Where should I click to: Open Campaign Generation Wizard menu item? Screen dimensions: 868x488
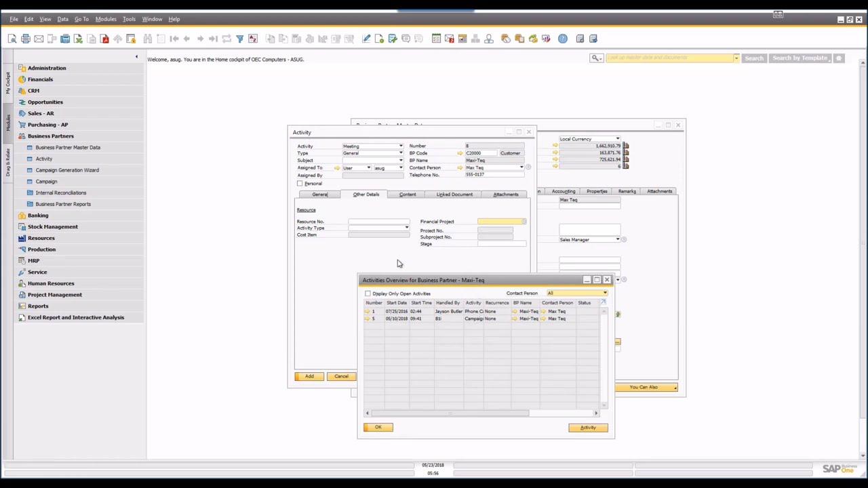[x=67, y=170]
